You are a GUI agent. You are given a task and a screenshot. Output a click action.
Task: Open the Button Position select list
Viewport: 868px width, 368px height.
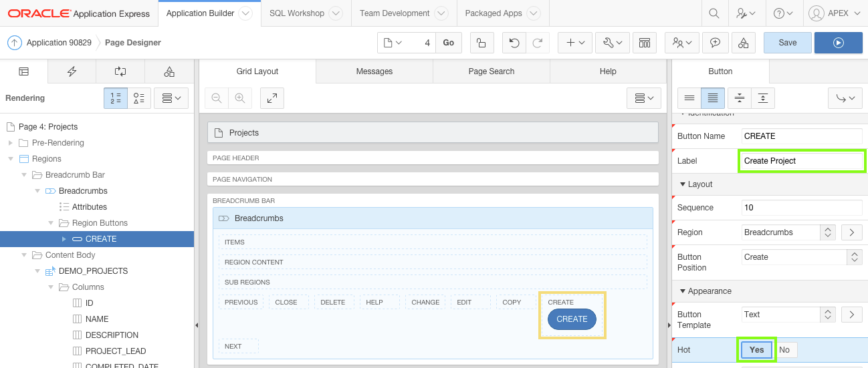tap(802, 257)
